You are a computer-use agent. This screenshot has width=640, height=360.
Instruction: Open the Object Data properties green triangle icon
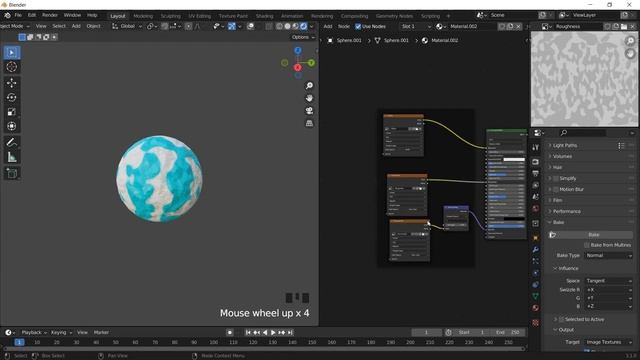click(536, 296)
